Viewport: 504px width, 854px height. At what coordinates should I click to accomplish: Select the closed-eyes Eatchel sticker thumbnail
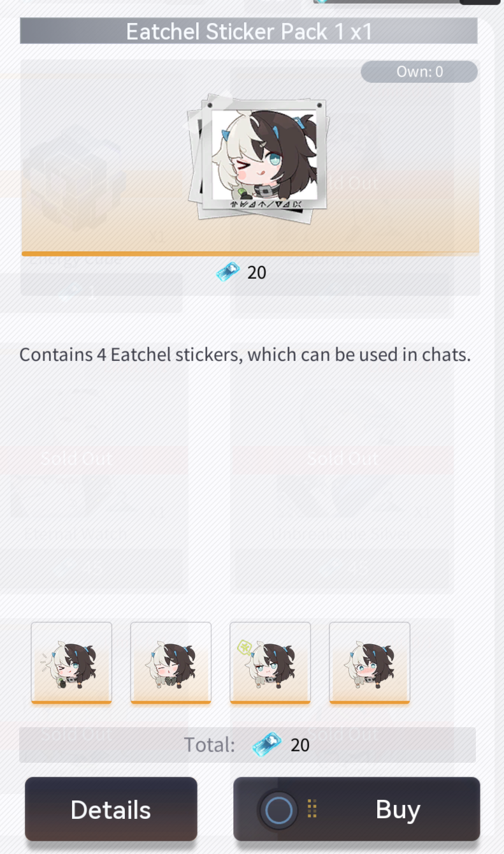point(171,663)
